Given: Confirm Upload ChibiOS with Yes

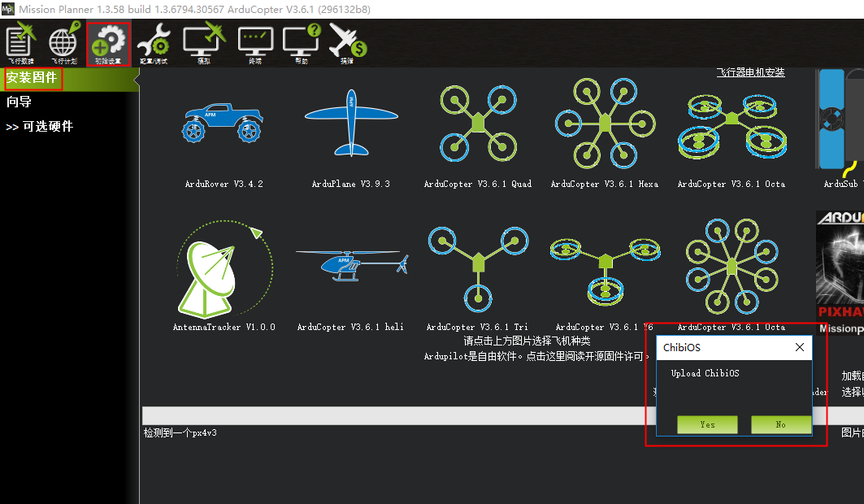Looking at the screenshot, I should [707, 424].
